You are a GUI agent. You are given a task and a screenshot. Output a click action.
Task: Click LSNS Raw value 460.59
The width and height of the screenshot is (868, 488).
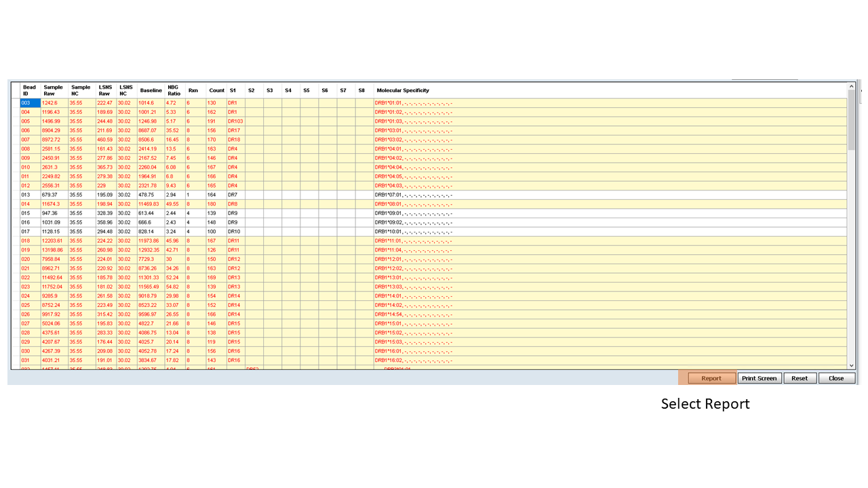pyautogui.click(x=106, y=140)
